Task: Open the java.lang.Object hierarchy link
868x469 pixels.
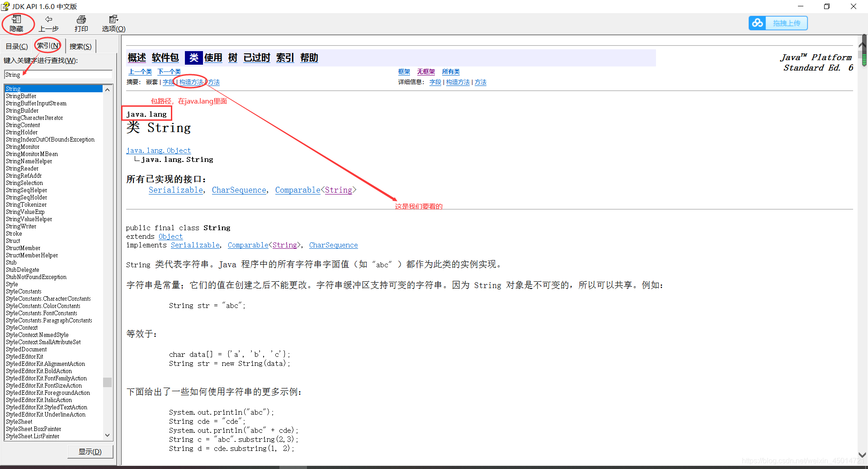Action: (x=159, y=150)
